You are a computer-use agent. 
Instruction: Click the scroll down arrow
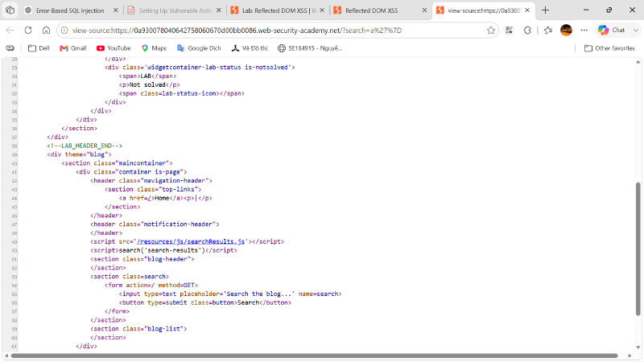638,348
